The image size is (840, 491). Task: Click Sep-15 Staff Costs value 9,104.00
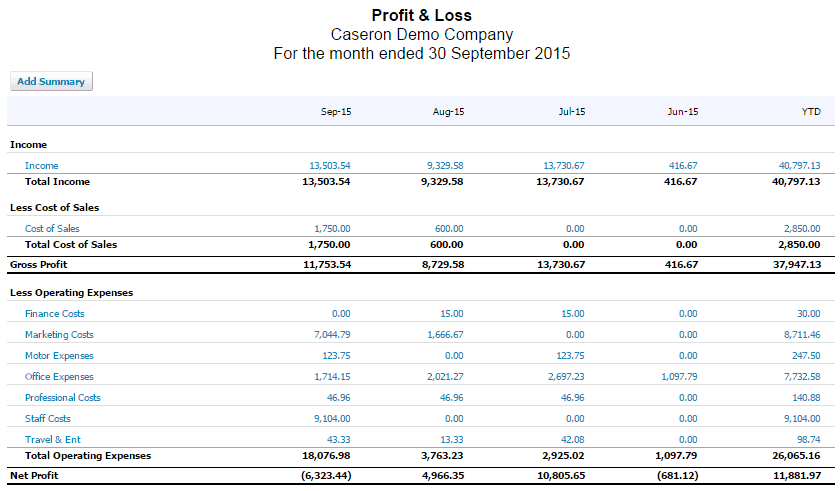coord(332,418)
